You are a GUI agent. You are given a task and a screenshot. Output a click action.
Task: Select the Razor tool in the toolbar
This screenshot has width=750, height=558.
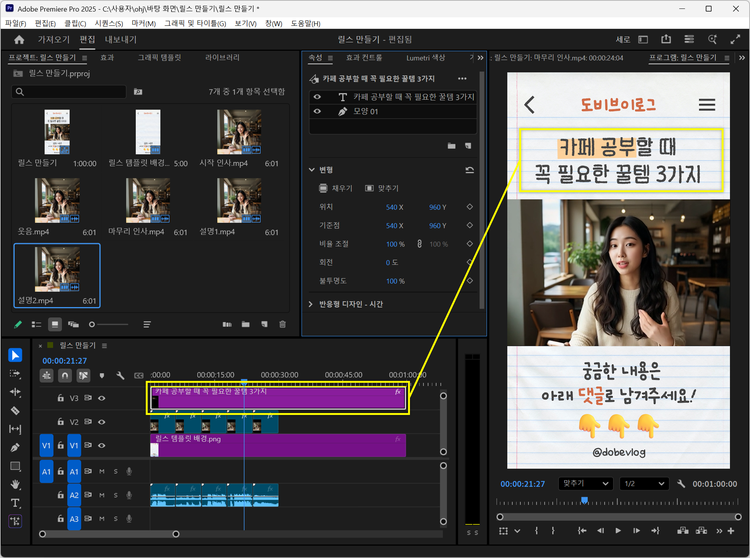[15, 410]
